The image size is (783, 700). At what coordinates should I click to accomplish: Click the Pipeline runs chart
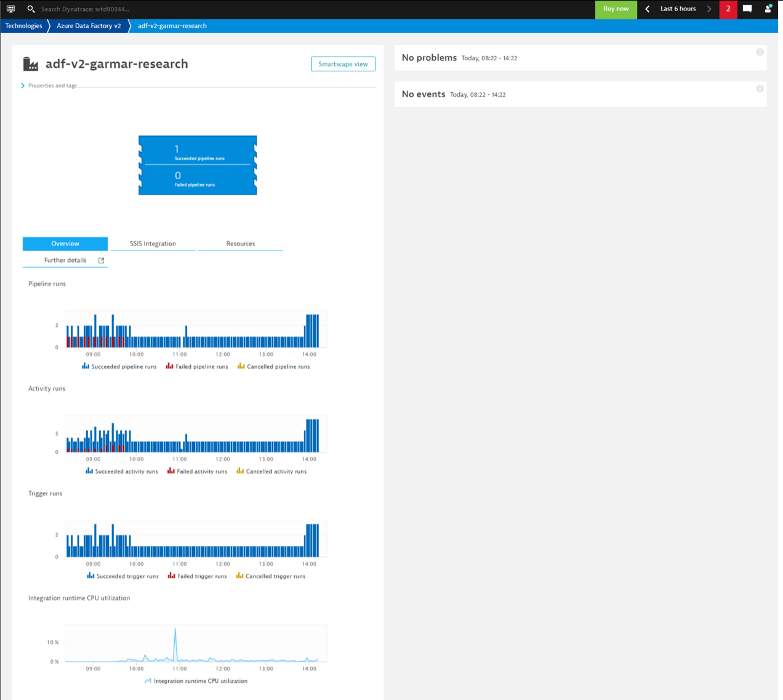click(196, 331)
